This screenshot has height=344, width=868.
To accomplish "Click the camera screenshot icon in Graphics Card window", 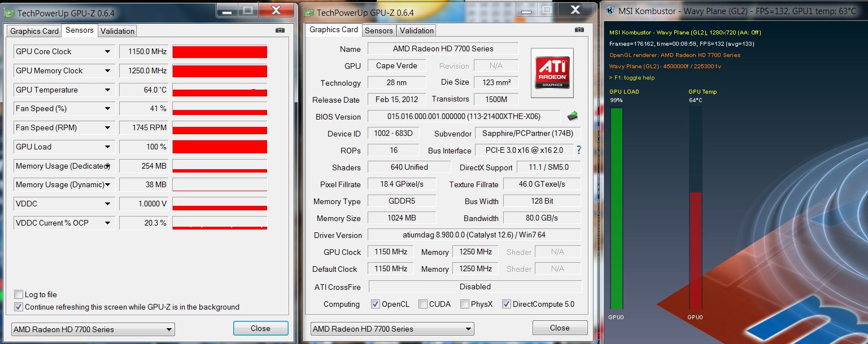I will point(579,30).
